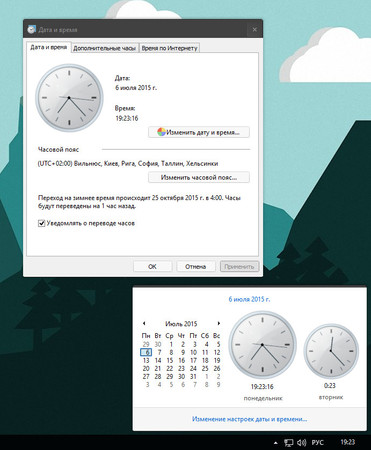Click the small additional clock showing 0:23
371x450 pixels.
[x=331, y=351]
